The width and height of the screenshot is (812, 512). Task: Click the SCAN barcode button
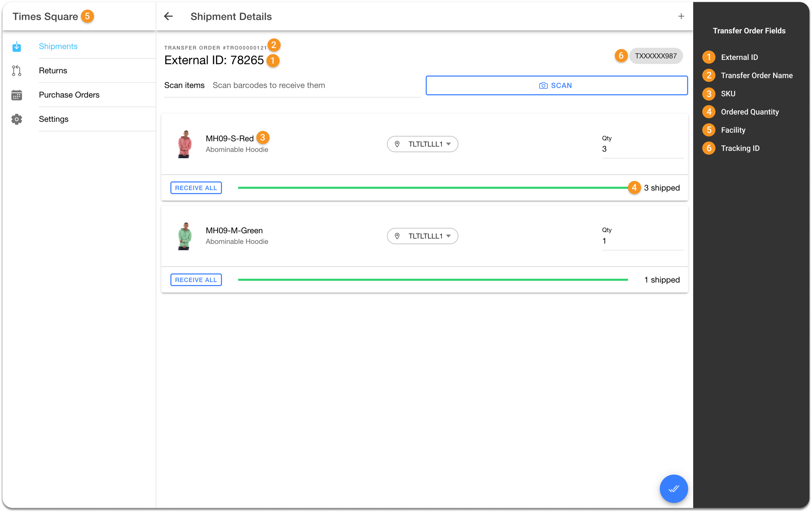(x=556, y=85)
